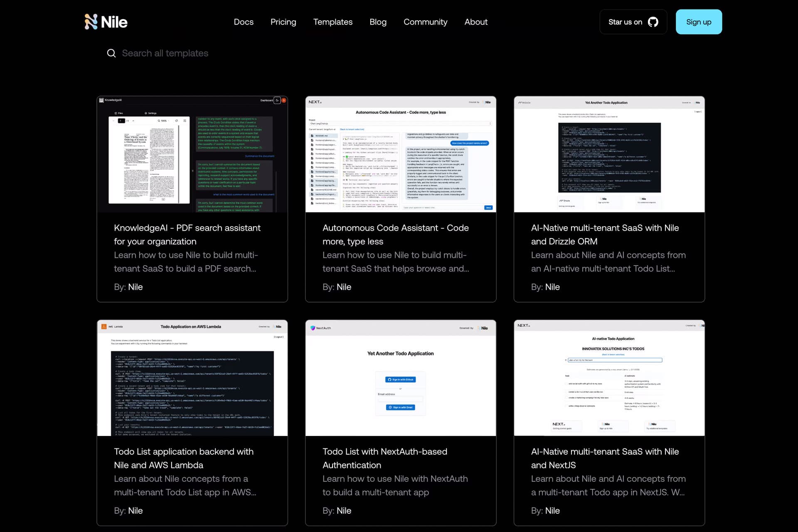Open the AWS Lambda Todo preview image

coord(192,378)
